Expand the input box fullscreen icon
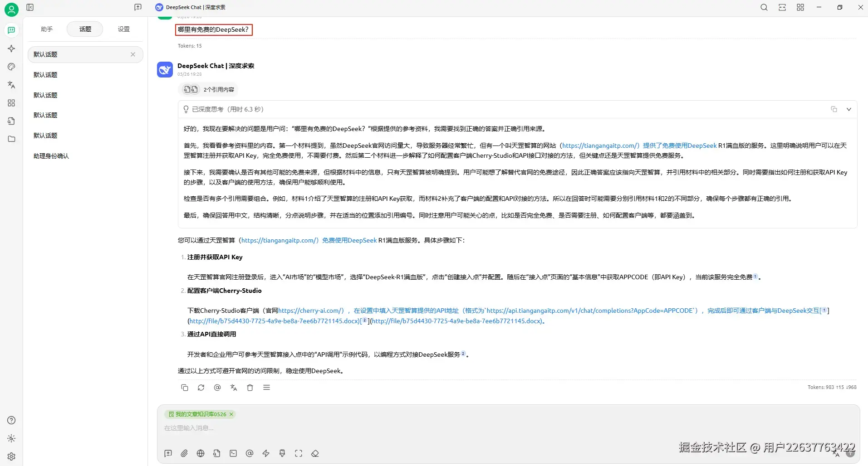868x466 pixels. point(299,453)
